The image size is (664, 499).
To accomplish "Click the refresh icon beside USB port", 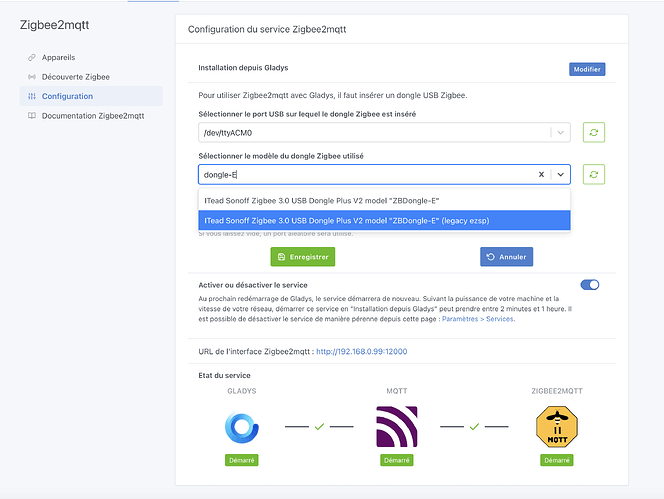I will 593,132.
